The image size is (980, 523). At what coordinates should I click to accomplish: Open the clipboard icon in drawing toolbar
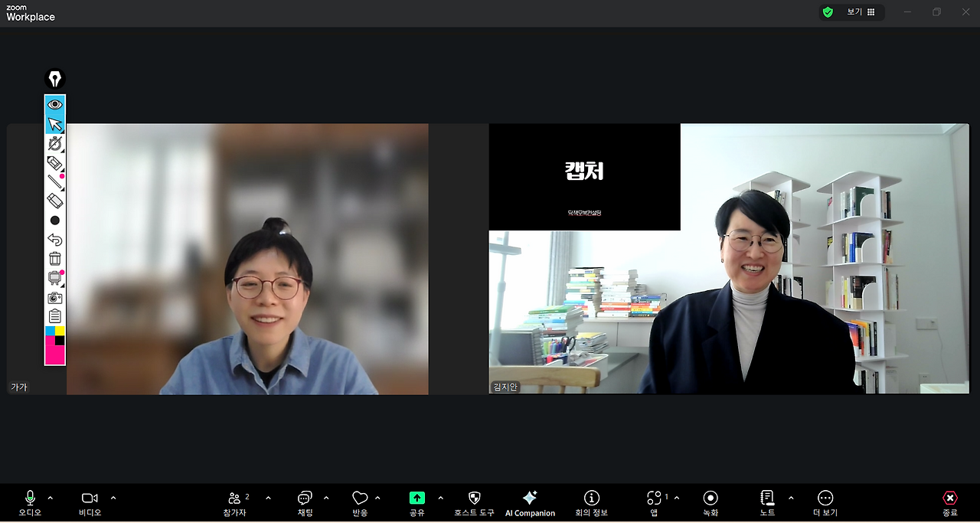coord(55,316)
